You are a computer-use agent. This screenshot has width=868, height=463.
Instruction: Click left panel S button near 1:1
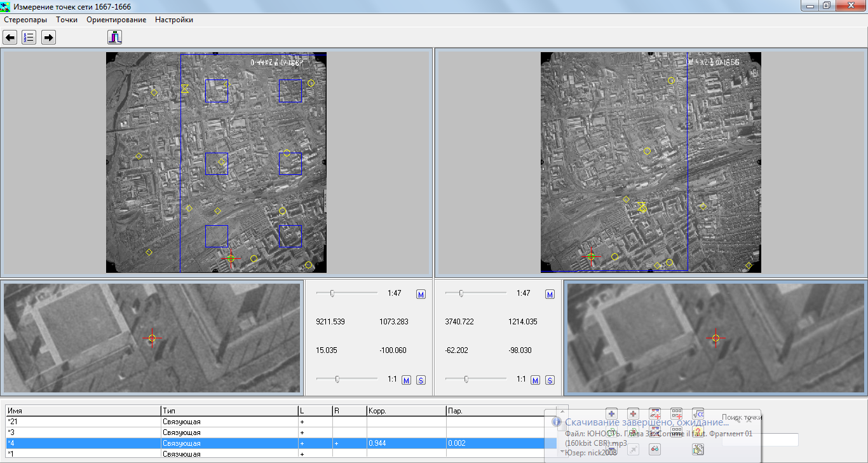(x=421, y=380)
